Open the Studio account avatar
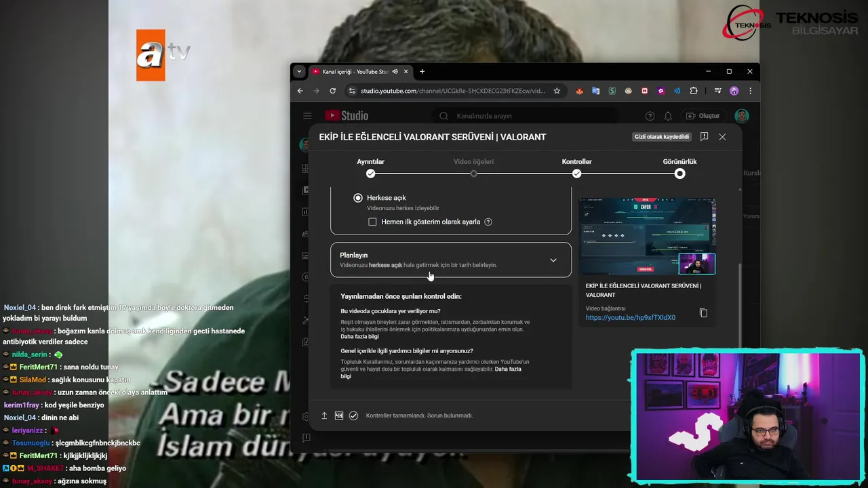Screen dimensions: 868x488 [x=742, y=116]
